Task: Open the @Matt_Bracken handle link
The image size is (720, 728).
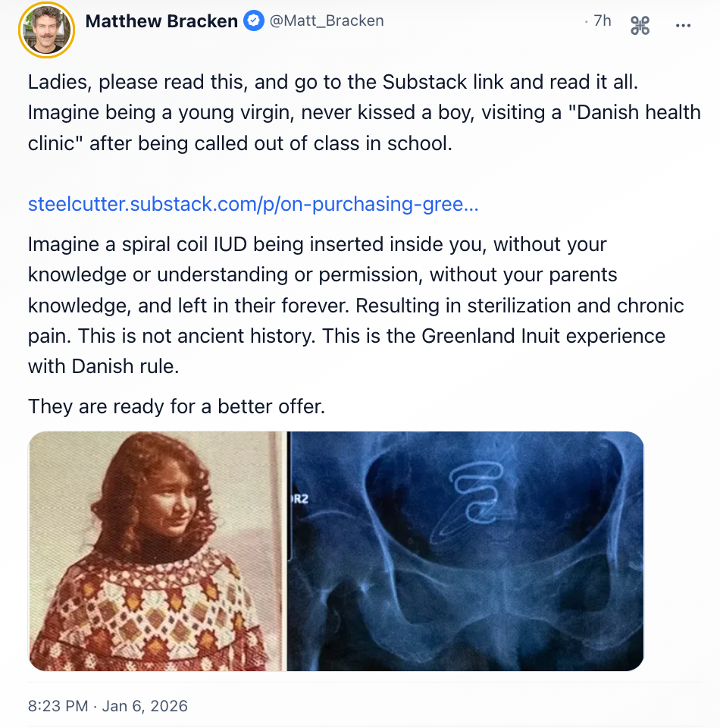Action: tap(327, 21)
